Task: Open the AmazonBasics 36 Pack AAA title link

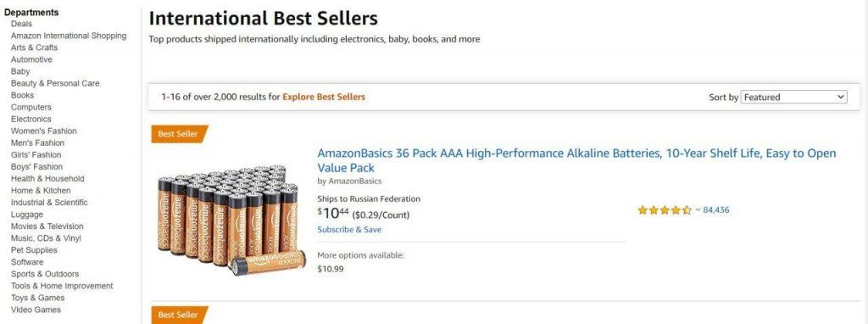Action: [576, 160]
